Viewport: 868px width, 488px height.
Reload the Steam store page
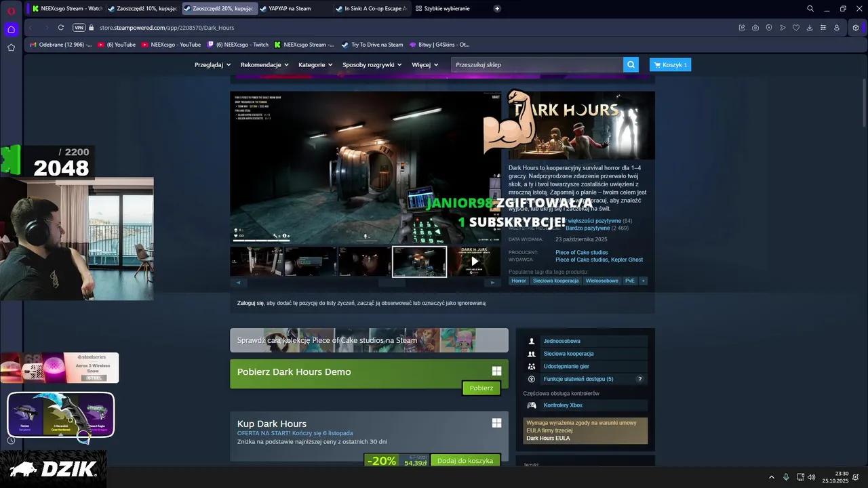[61, 28]
